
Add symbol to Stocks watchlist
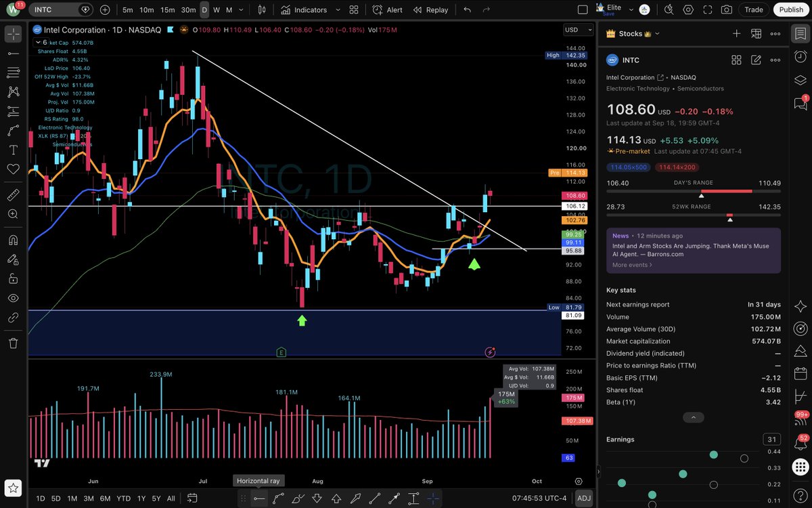point(736,33)
